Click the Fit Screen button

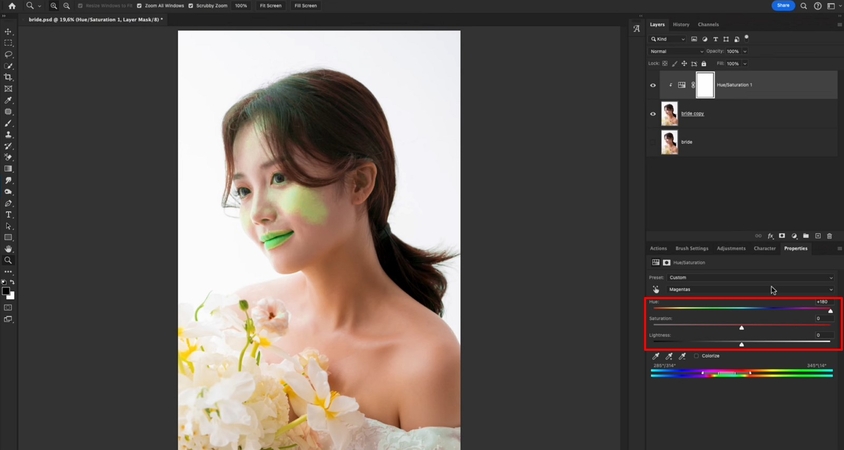pos(270,6)
